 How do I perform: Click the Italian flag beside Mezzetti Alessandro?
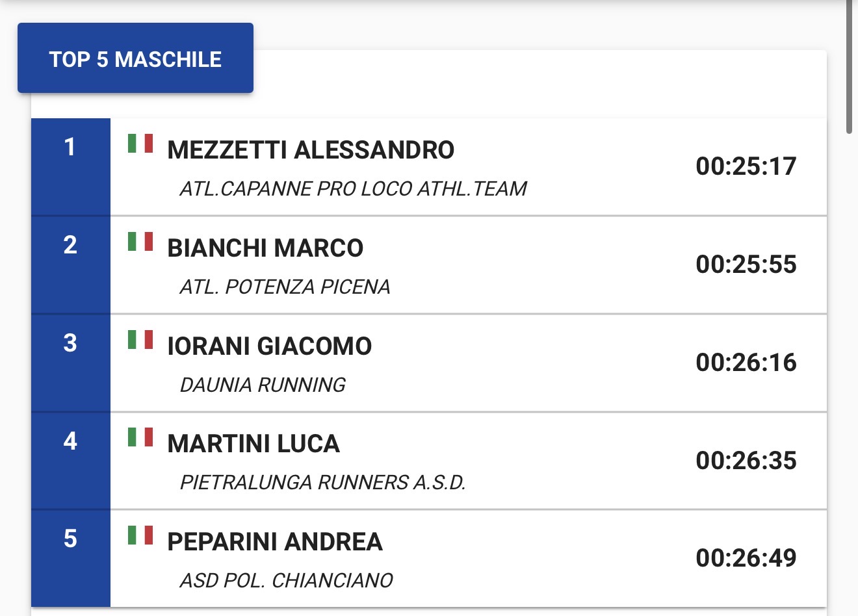pyautogui.click(x=140, y=143)
